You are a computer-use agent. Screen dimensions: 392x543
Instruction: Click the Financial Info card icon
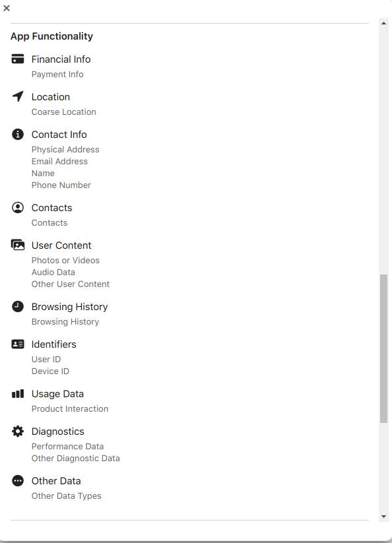pyautogui.click(x=18, y=59)
